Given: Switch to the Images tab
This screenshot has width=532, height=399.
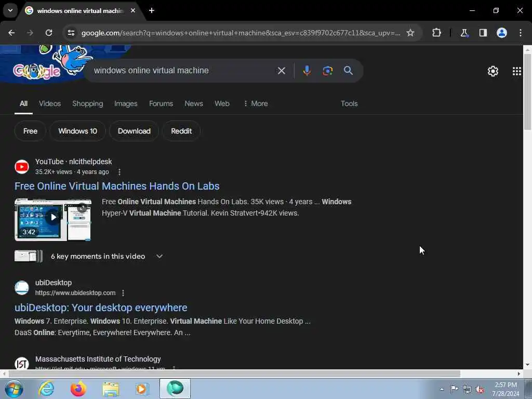Looking at the screenshot, I should click(x=126, y=103).
